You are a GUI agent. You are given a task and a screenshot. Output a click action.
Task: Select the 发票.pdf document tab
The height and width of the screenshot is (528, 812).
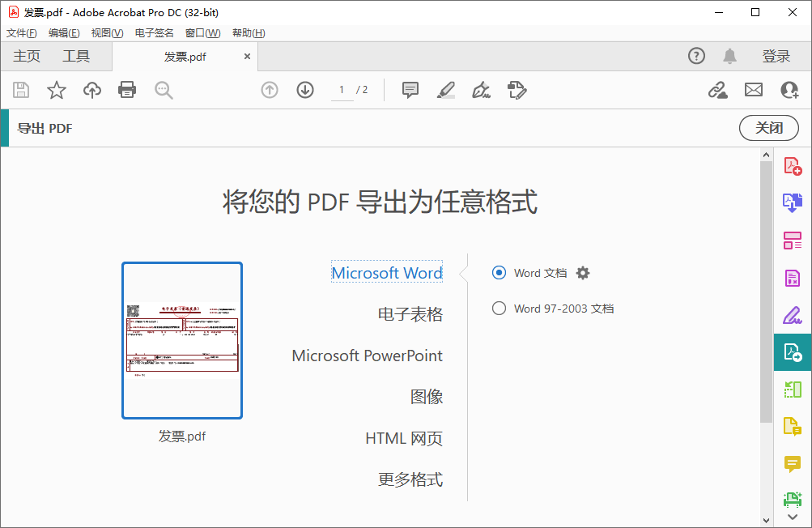[185, 57]
